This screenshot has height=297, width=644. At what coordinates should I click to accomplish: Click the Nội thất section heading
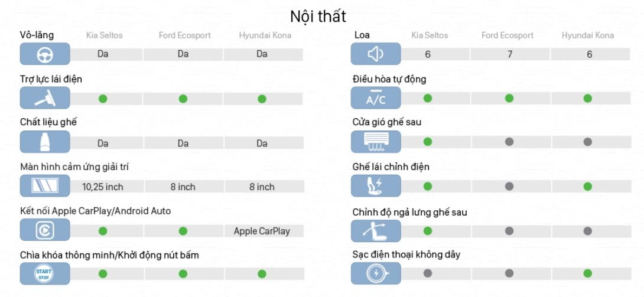tap(318, 16)
